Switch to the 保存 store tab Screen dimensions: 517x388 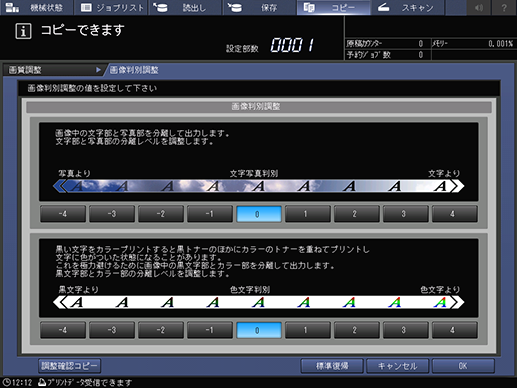[259, 7]
